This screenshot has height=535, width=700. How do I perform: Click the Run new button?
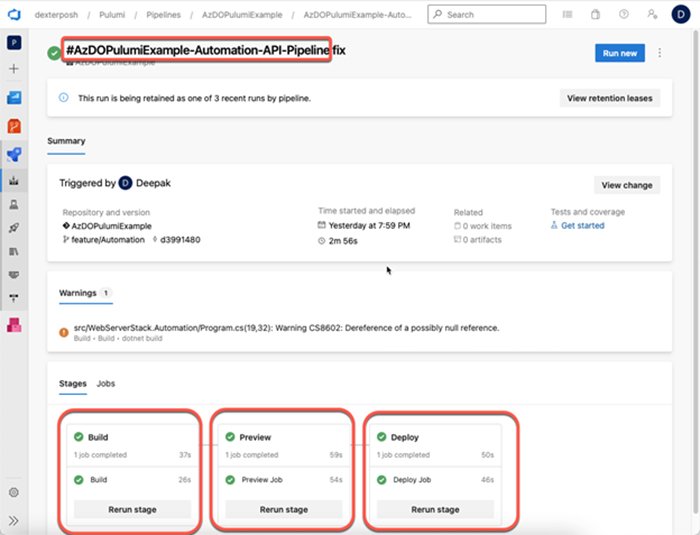pyautogui.click(x=620, y=53)
